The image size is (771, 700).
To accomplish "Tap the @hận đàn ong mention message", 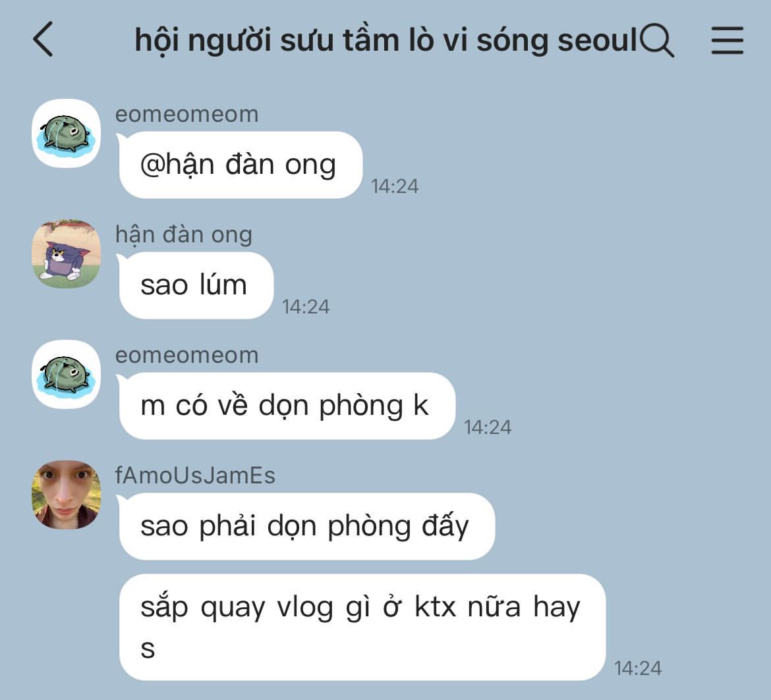I will (x=241, y=165).
